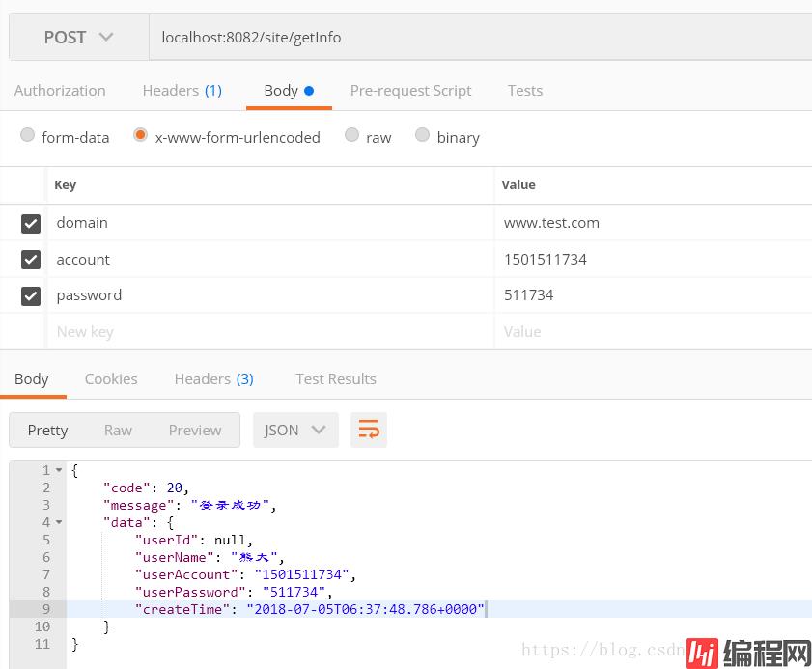
Task: Open the POST method dropdown
Action: [x=78, y=38]
